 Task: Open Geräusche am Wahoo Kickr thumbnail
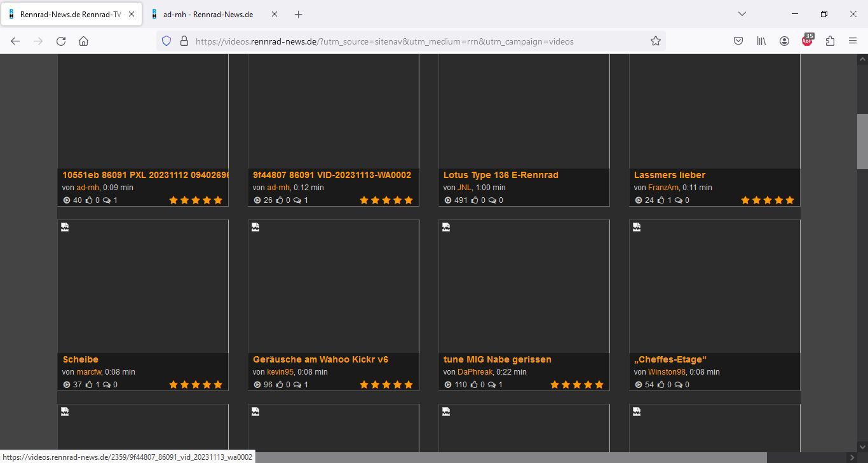pos(334,286)
